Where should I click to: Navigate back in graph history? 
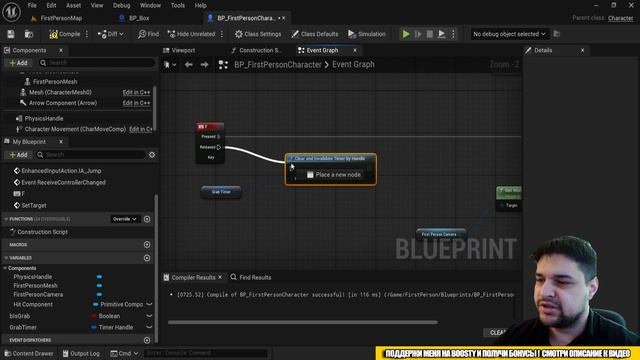click(x=189, y=64)
